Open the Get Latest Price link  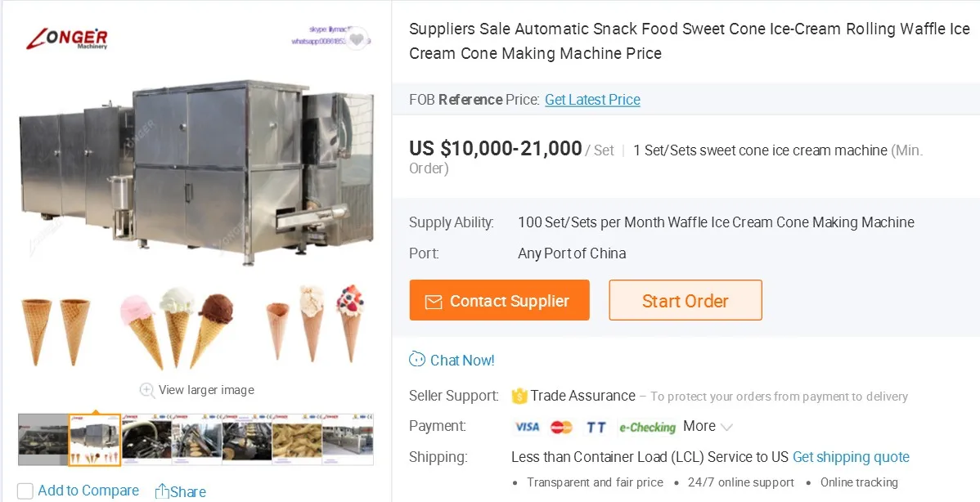[x=592, y=100]
